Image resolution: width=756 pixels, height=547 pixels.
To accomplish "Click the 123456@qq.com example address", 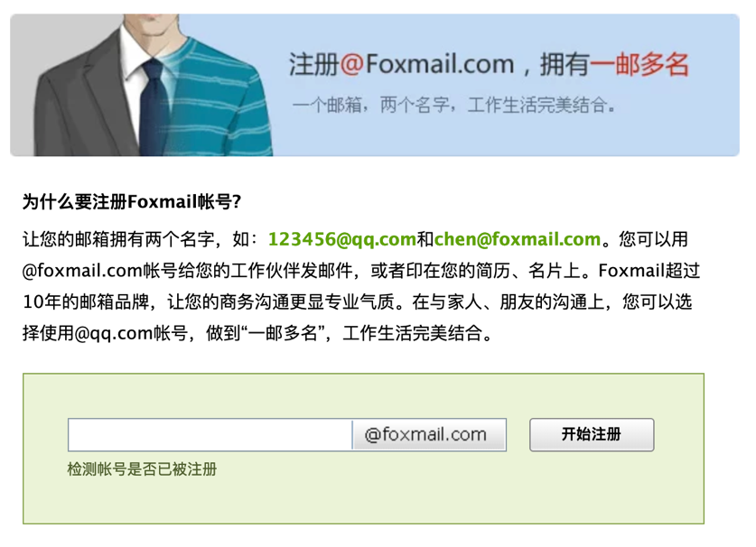I will click(341, 239).
